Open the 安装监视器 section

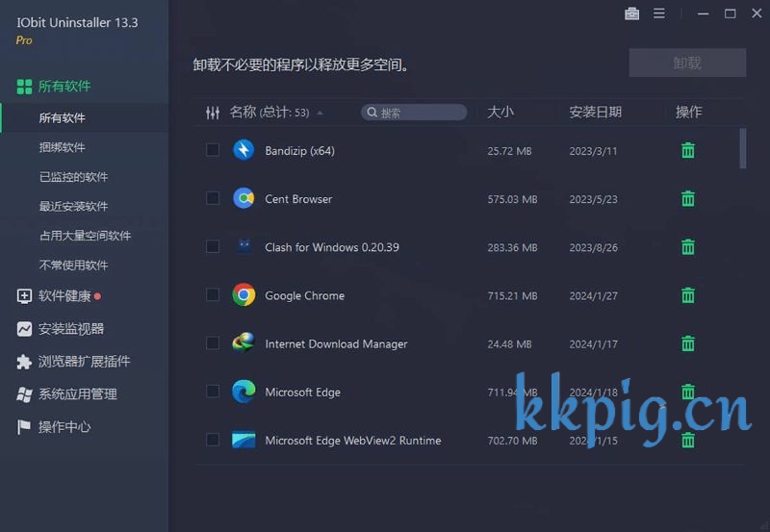71,329
